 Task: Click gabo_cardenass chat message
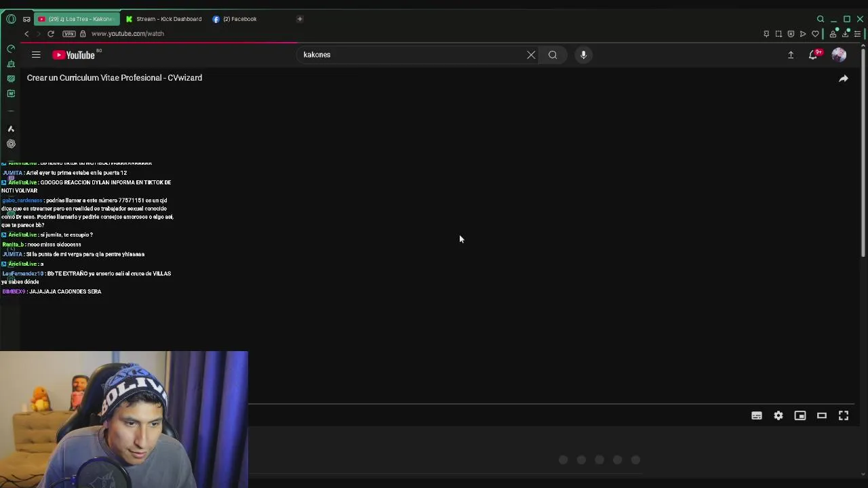coord(87,213)
